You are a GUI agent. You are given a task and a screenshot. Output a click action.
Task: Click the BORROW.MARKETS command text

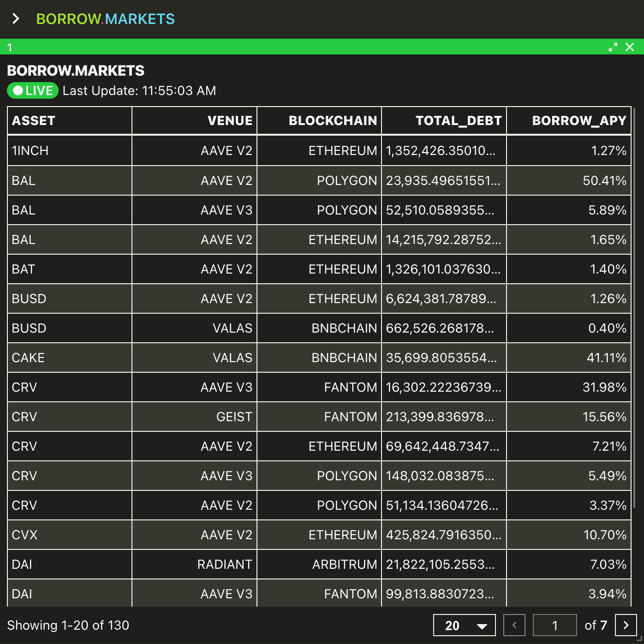(x=106, y=19)
